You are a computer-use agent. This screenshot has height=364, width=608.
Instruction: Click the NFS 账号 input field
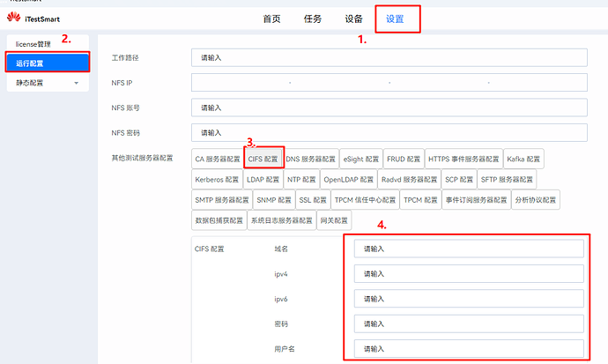(389, 108)
